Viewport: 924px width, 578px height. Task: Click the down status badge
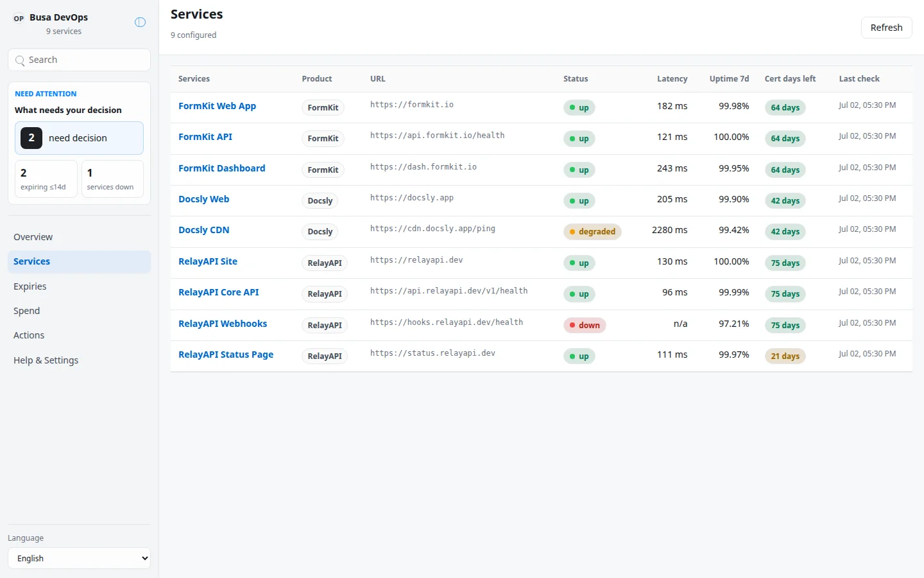[585, 326]
